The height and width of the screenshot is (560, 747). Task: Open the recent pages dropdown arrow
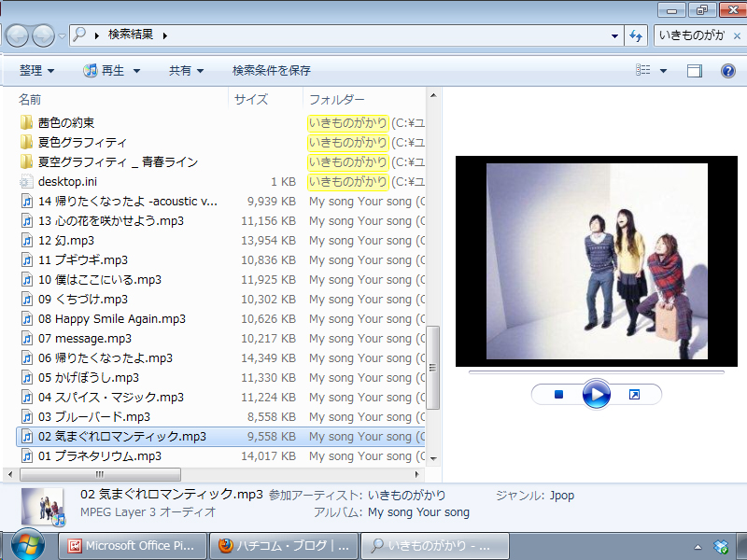(62, 36)
